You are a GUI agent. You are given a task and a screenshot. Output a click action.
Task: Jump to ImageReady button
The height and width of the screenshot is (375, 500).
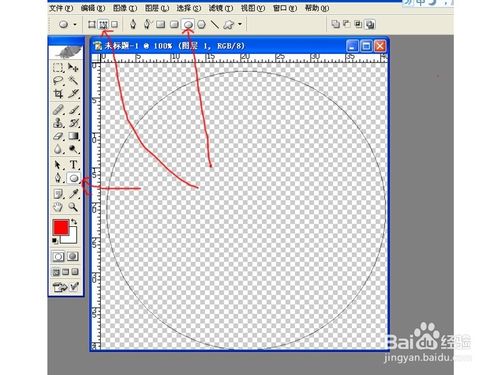pos(66,287)
